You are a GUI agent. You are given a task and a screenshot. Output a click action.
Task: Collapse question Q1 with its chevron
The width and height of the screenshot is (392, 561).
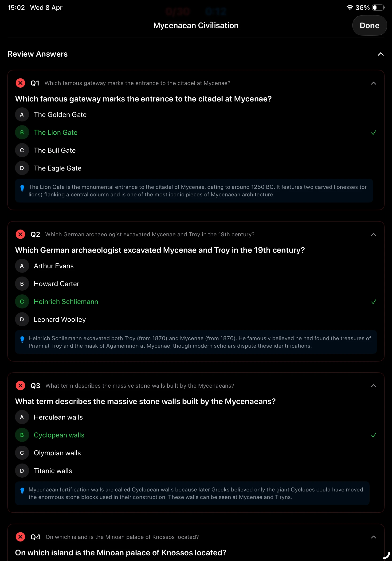373,83
